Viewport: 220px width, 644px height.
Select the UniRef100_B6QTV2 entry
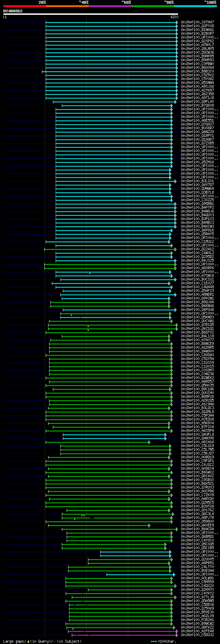pos(197,332)
